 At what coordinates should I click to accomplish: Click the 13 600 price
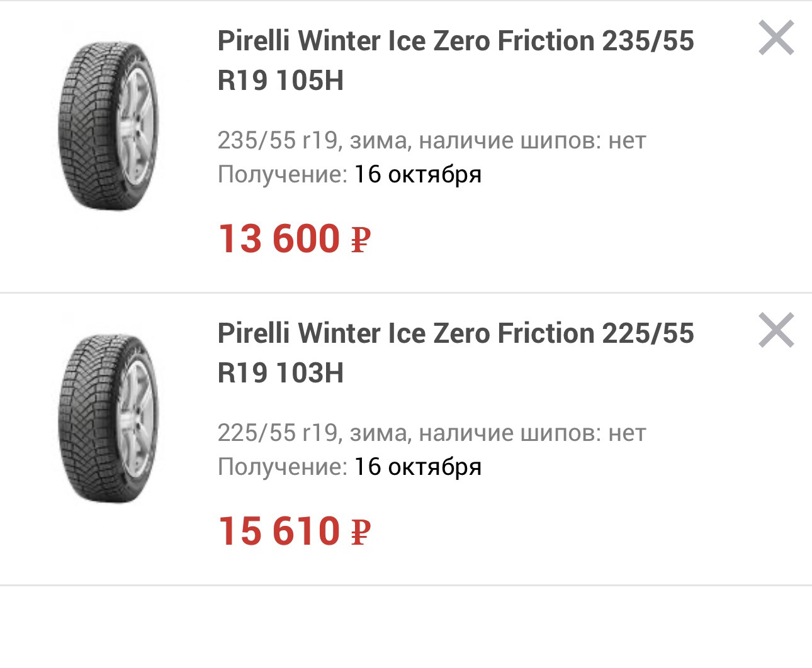[x=279, y=239]
